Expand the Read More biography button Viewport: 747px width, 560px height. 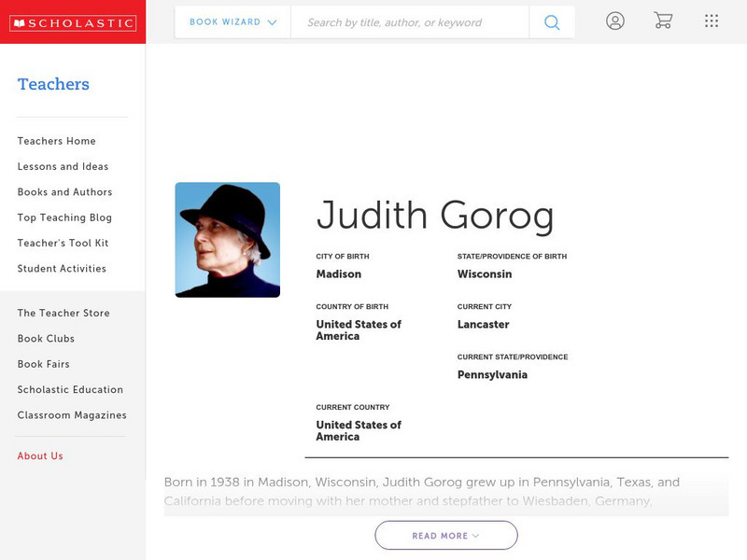(x=446, y=536)
